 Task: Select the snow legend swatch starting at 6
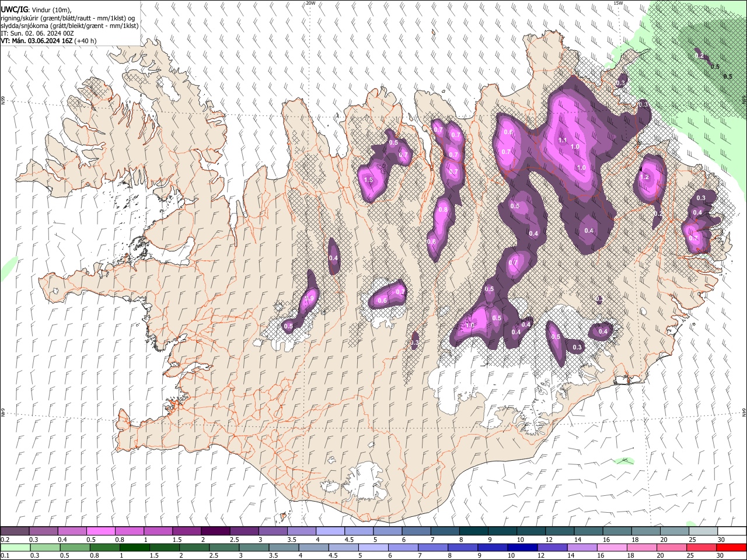pos(416,531)
